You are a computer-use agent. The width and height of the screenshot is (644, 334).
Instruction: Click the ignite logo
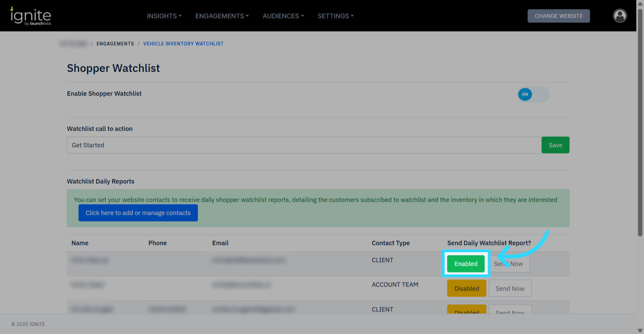31,16
